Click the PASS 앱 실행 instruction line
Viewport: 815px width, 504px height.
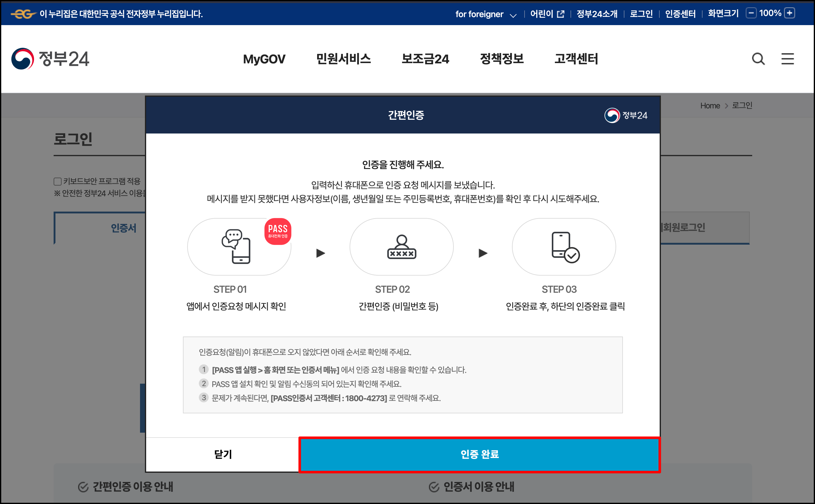point(339,370)
